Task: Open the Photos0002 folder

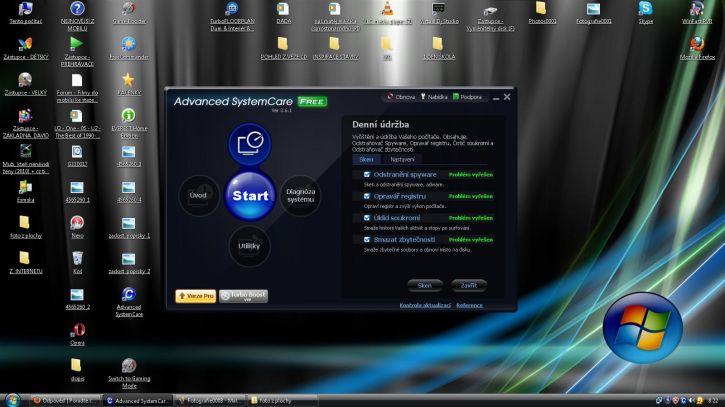Action: point(542,12)
